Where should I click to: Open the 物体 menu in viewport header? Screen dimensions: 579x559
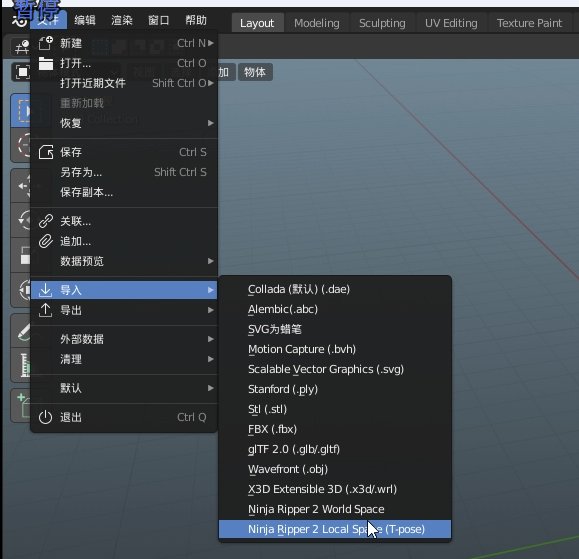pos(255,72)
